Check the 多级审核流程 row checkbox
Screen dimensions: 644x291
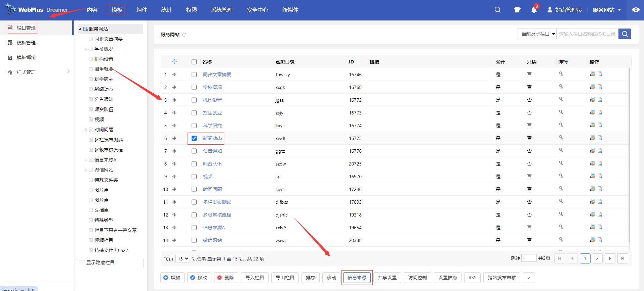194,215
